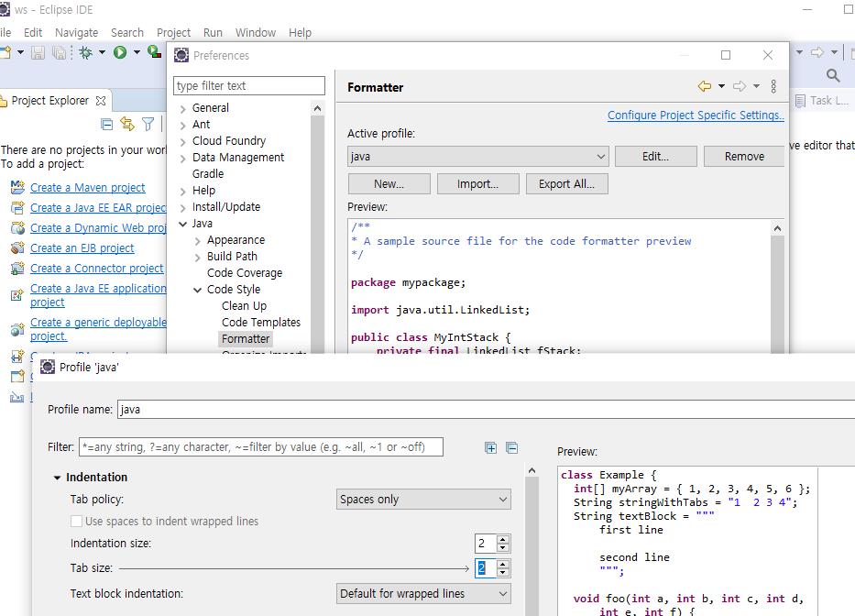Screen dimensions: 855x616
Task: Click the Dynamic Web project icon
Action: [17, 228]
